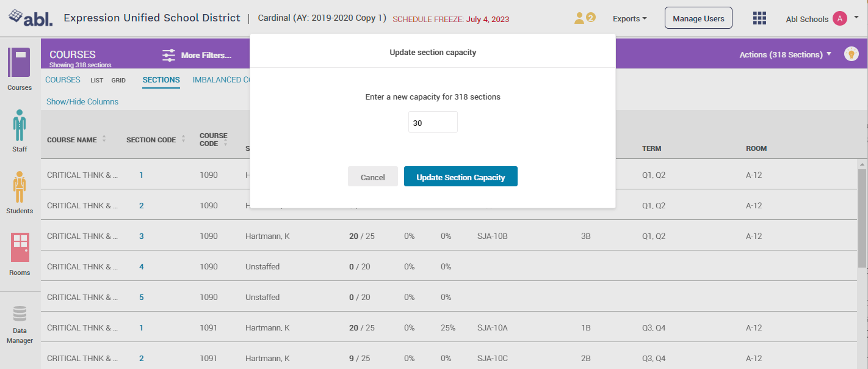Click Unstaffed in section 5 row
868x369 pixels.
coord(262,297)
